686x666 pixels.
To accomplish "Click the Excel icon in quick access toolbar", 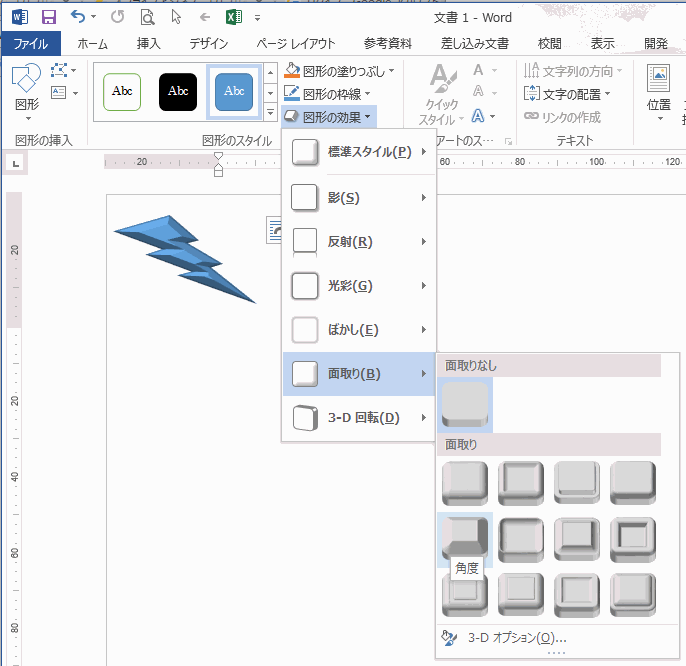I will [234, 18].
